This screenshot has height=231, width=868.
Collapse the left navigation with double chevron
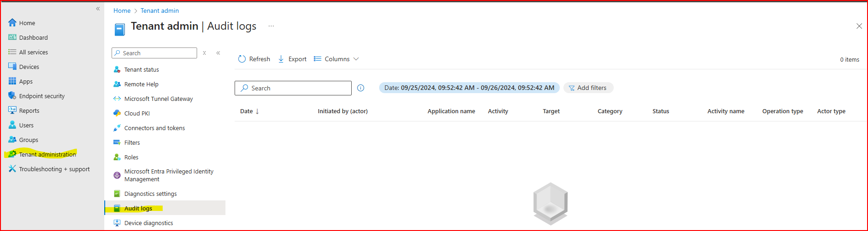[98, 9]
